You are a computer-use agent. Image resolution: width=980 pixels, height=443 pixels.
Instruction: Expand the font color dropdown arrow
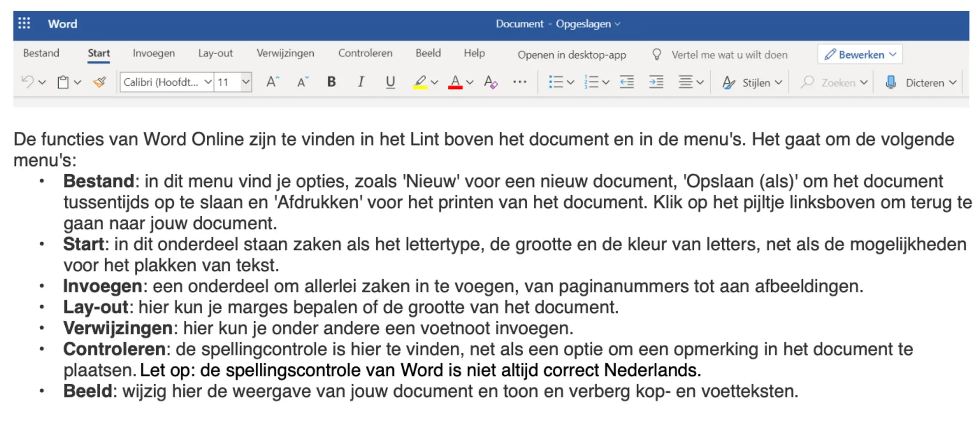pos(470,82)
